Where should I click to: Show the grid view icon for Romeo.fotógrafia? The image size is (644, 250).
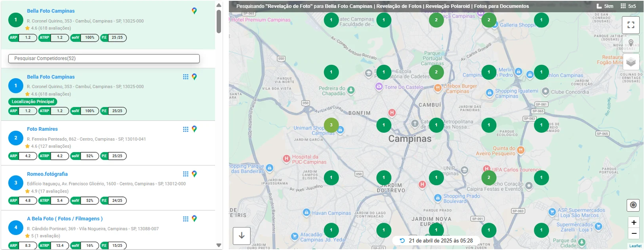click(185, 174)
